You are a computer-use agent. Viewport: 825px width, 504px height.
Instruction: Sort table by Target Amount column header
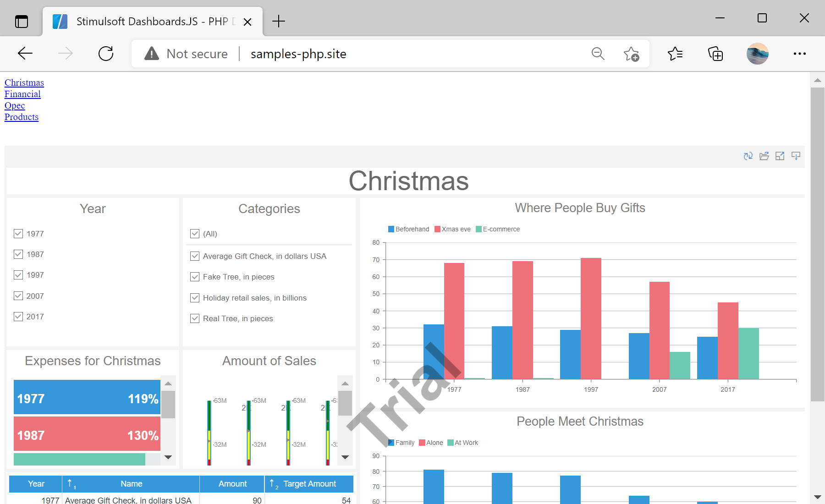(x=309, y=484)
